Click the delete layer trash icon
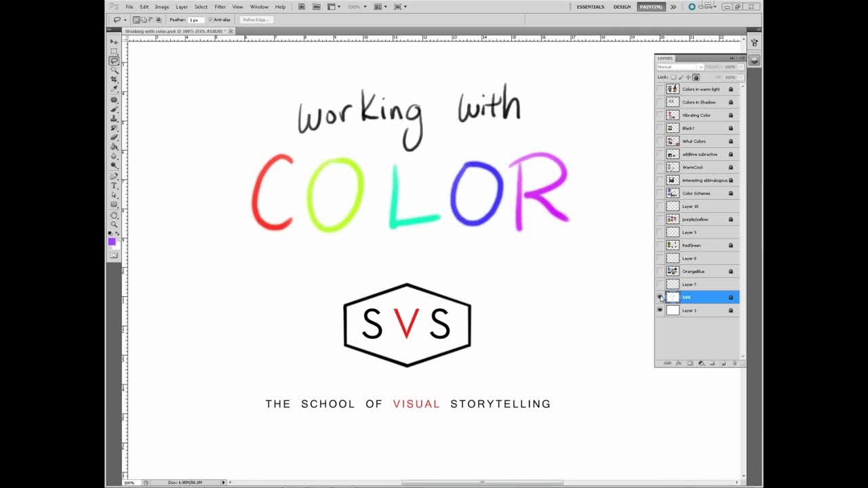This screenshot has width=868, height=488. tap(734, 363)
